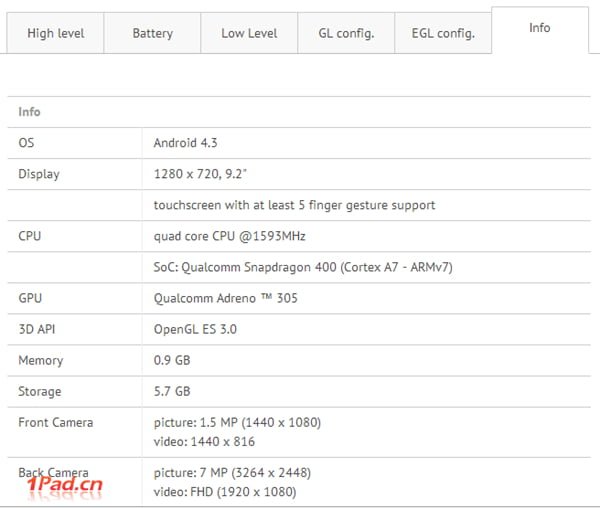Viewport: 600px width, 508px height.
Task: Click picture: 7 MP (3264 x 2448) text
Action: pos(232,473)
